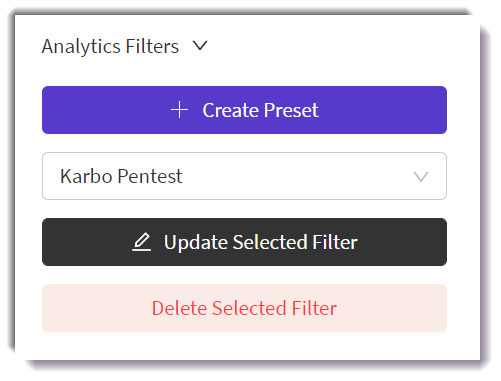Click the Analytics Filters down arrow

tap(200, 46)
